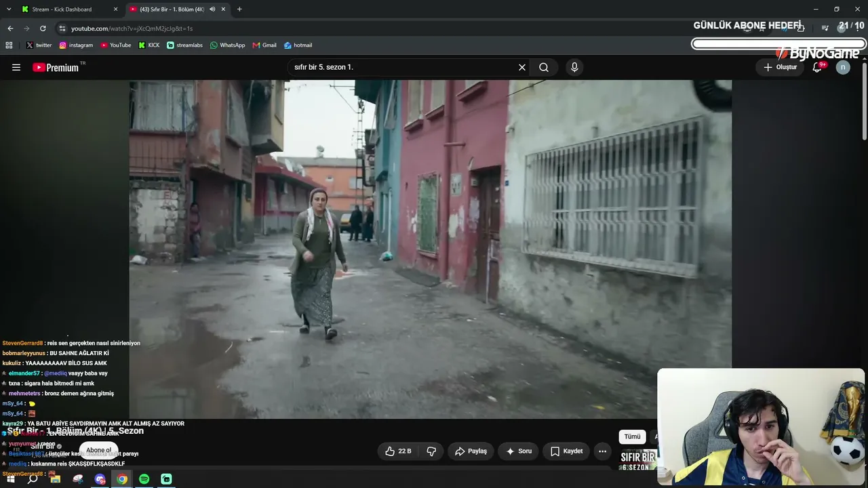This screenshot has width=868, height=488.
Task: Clear the YouTube search box text
Action: click(x=522, y=67)
